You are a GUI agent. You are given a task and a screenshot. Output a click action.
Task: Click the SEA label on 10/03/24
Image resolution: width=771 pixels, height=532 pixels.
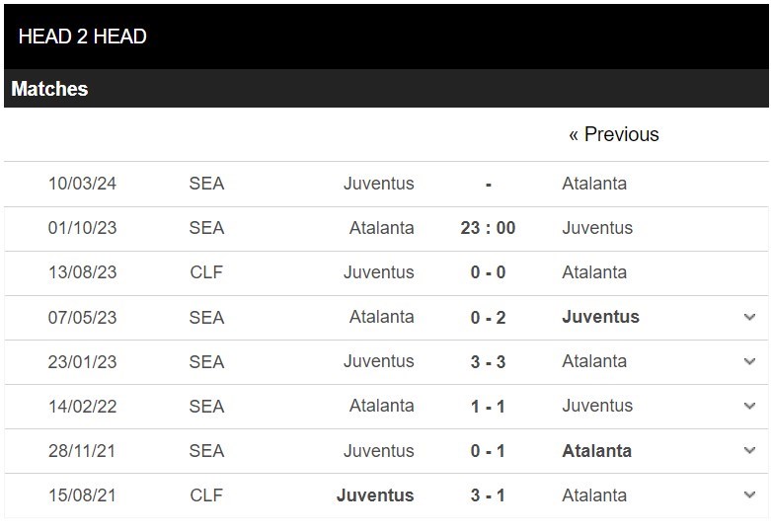(206, 184)
